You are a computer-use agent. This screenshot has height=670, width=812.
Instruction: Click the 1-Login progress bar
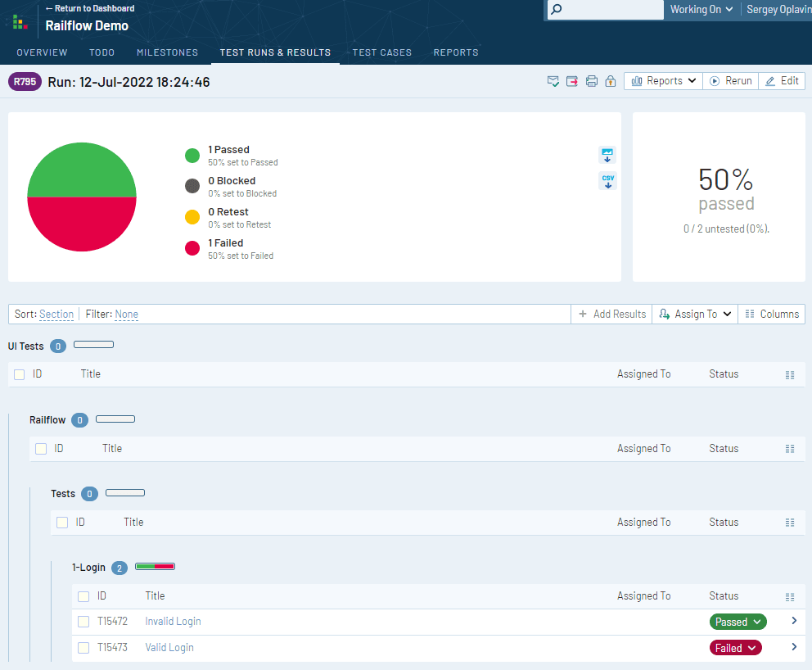point(156,566)
